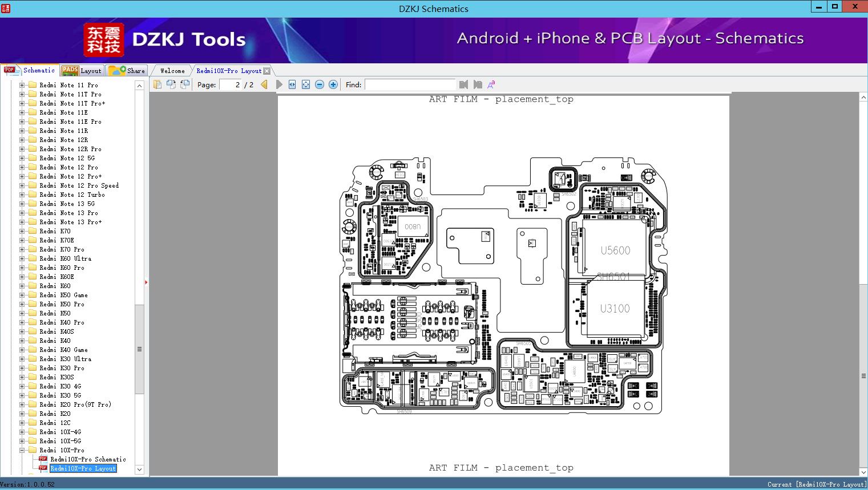Open the Share tab
Screen dimensions: 868x490
click(x=127, y=71)
